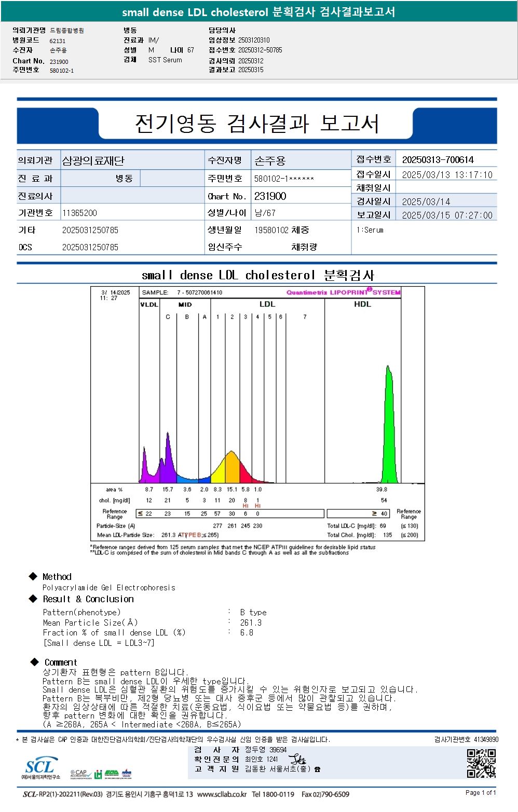Click the SCL logo in footer

point(40,768)
